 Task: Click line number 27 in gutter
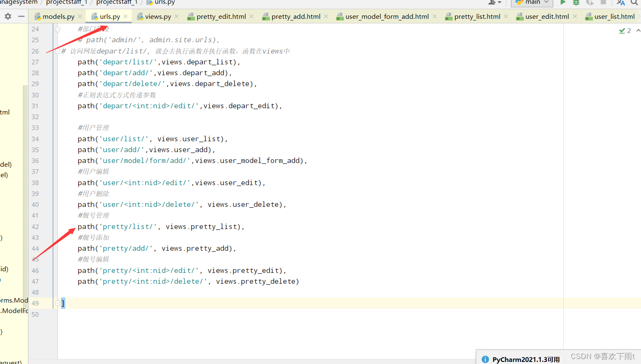(x=35, y=62)
